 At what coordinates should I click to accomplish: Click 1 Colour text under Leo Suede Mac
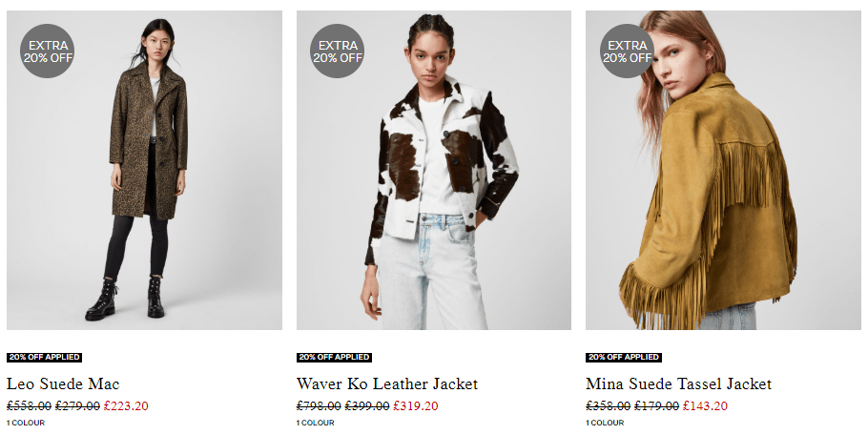pyautogui.click(x=26, y=423)
